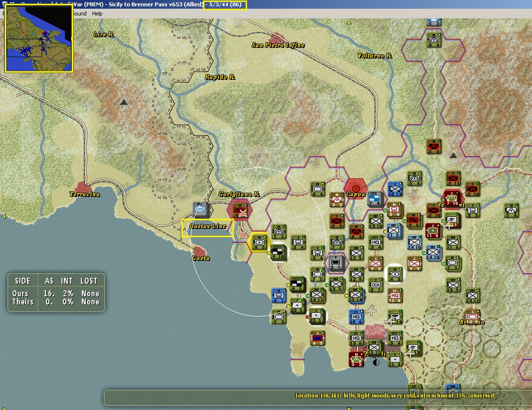Select brown unit 6-5 with blue symbol
The height and width of the screenshot is (410, 532).
pyautogui.click(x=317, y=338)
